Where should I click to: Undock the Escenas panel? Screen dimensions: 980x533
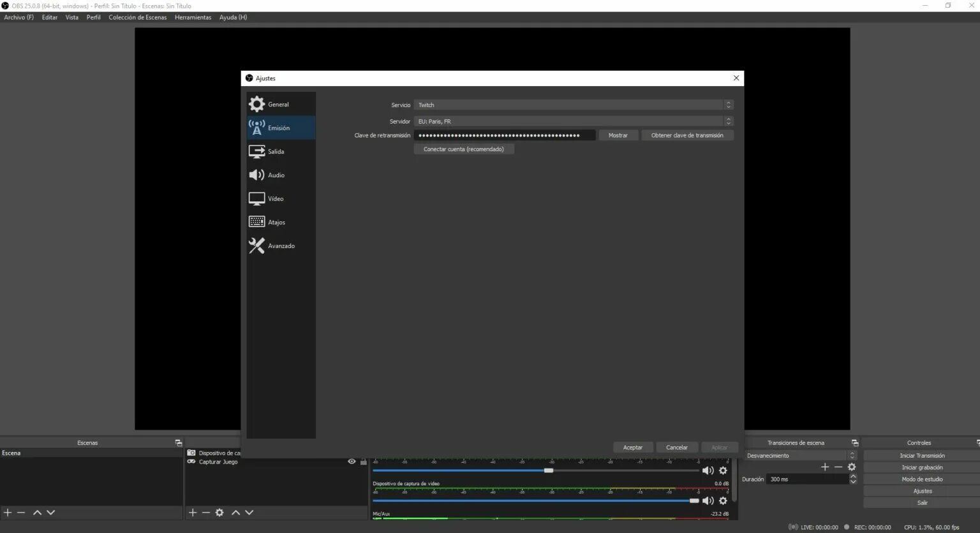pos(179,442)
